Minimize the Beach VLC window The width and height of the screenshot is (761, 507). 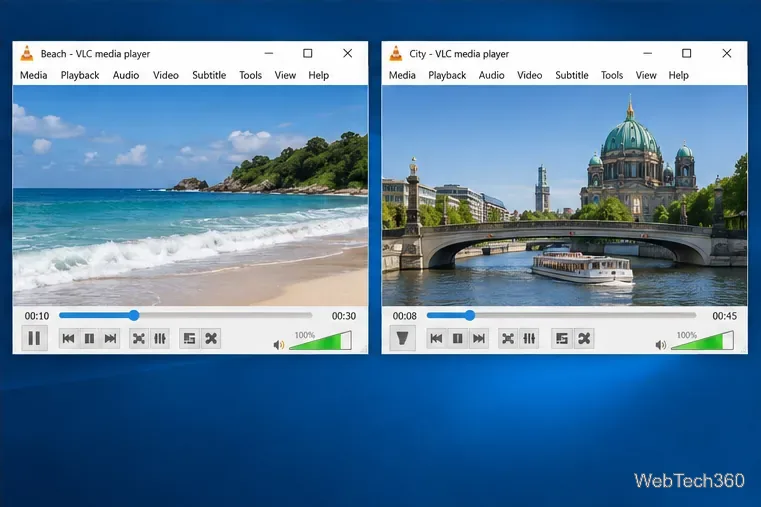coord(269,53)
